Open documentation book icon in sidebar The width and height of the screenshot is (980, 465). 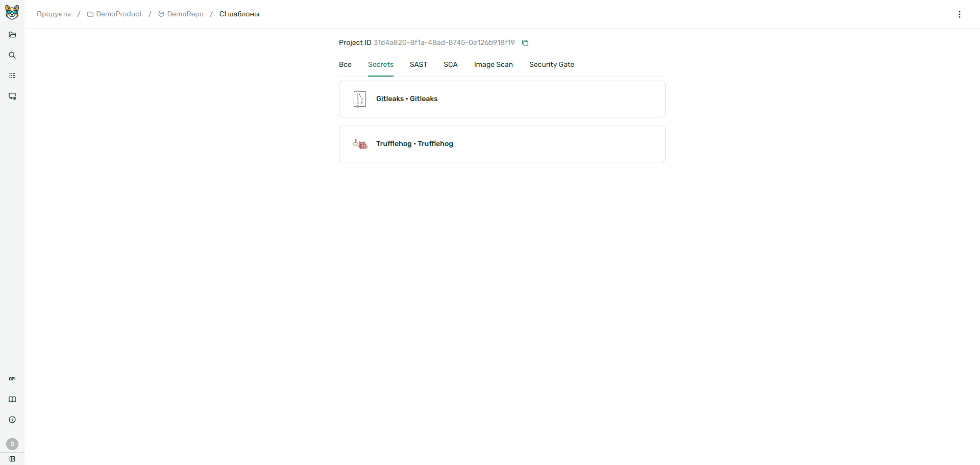point(12,399)
